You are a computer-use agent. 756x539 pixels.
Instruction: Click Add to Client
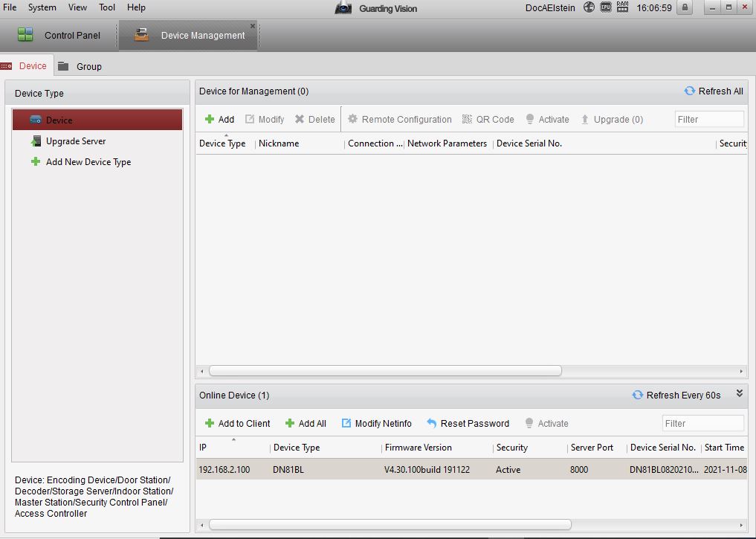[x=237, y=423]
